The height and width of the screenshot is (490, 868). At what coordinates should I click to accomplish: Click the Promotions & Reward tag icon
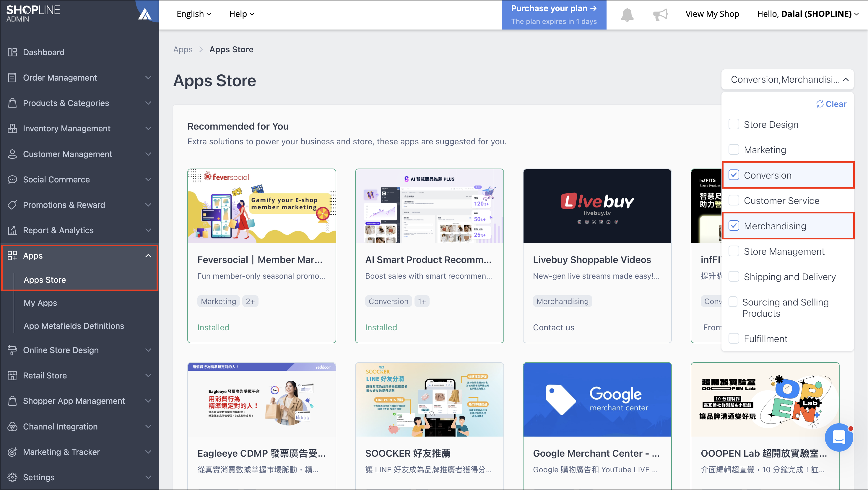(12, 205)
